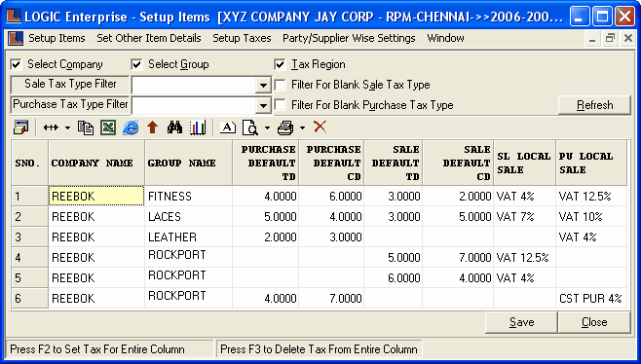Open the Purchase Tax Type Filter dropdown
Image resolution: width=641 pixels, height=364 pixels.
pyautogui.click(x=263, y=106)
